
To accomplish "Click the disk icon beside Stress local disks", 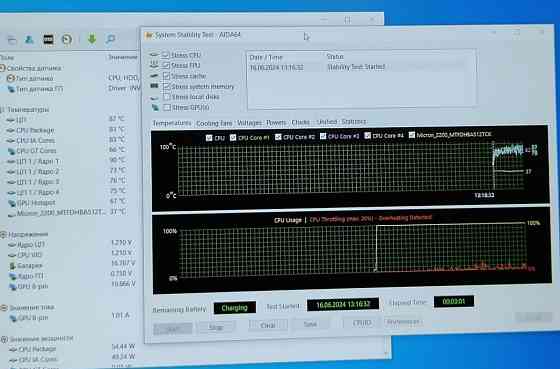I will pos(154,97).
